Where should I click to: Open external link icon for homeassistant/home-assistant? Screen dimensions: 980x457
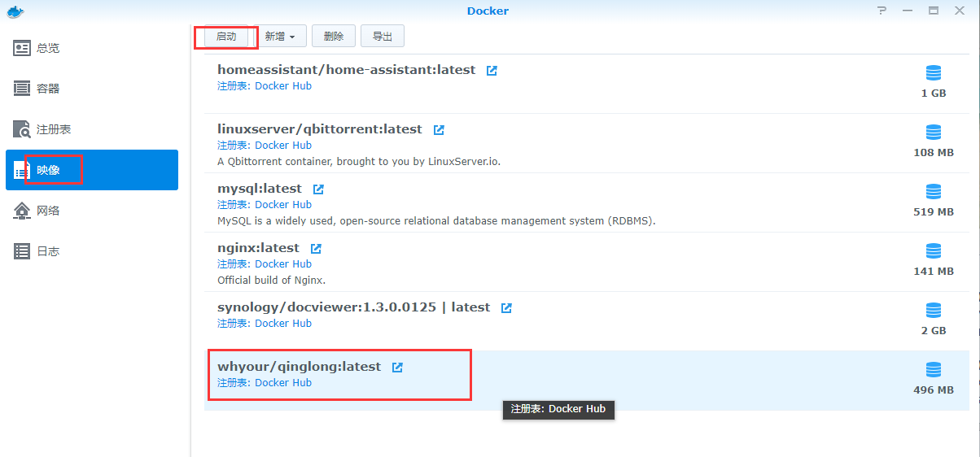point(492,71)
